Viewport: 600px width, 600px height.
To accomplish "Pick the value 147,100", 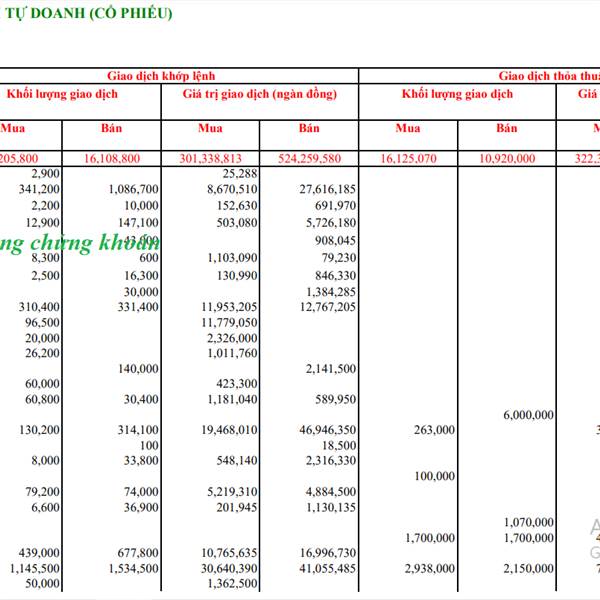I will (138, 222).
